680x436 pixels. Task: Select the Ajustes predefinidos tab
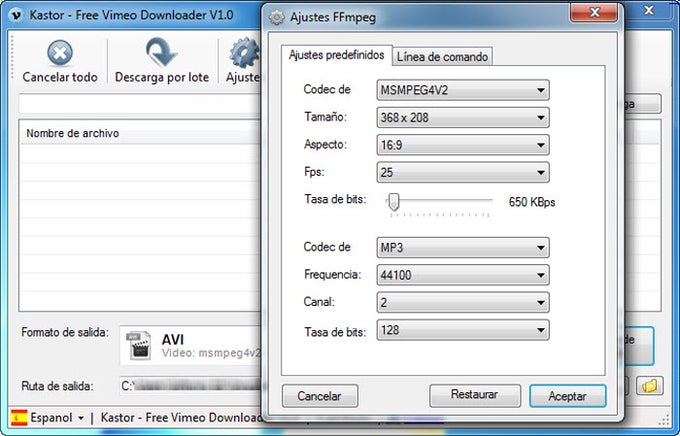(337, 55)
